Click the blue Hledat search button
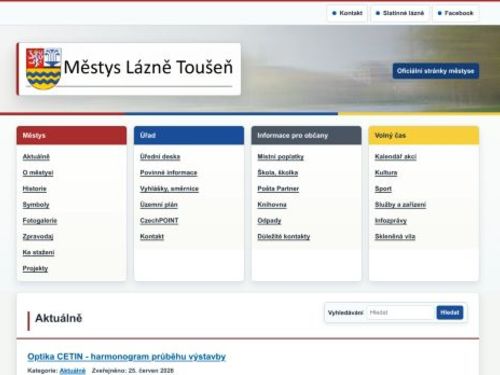The image size is (500, 375). pyautogui.click(x=450, y=312)
